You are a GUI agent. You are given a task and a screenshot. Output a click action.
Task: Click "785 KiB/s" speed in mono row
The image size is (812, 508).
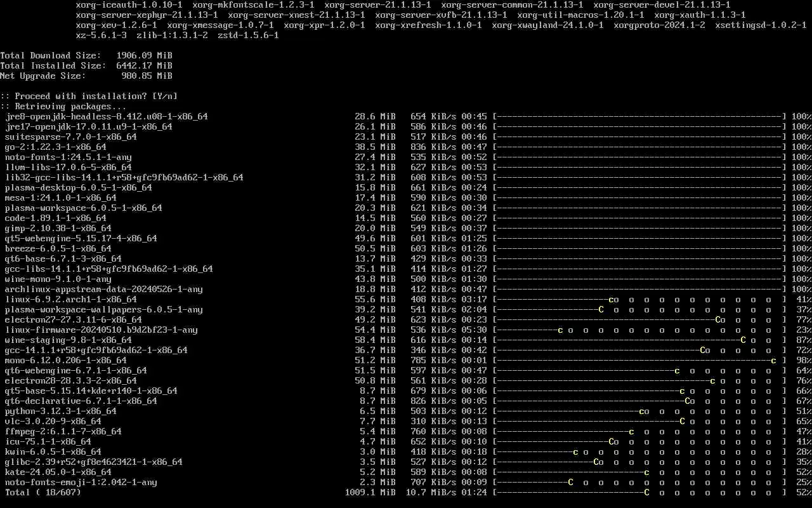click(x=434, y=360)
